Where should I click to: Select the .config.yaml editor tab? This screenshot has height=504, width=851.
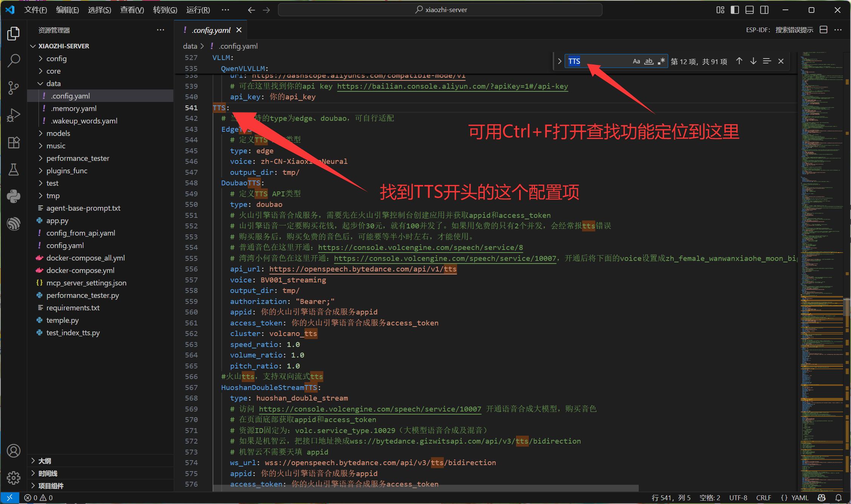pyautogui.click(x=211, y=30)
